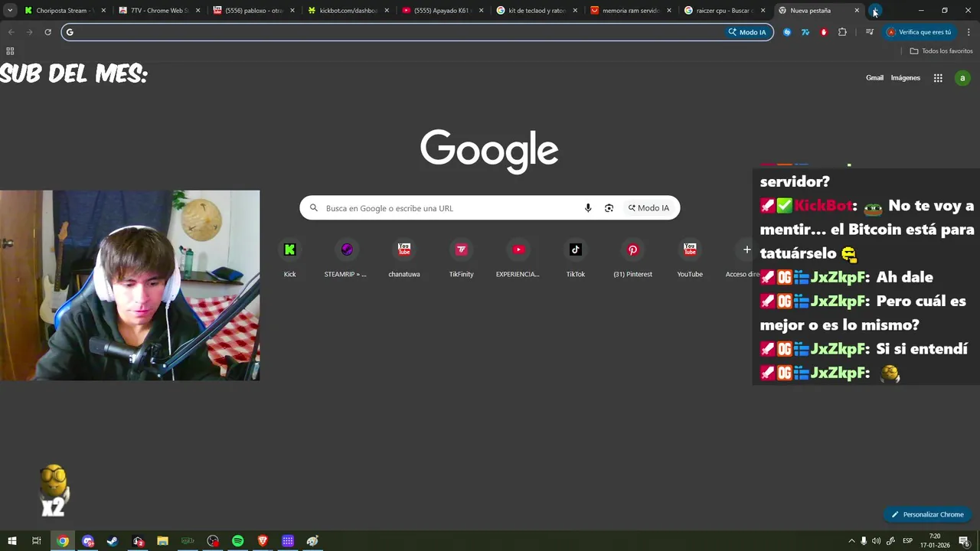Open the clock showing 7:20
980x551 pixels.
[934, 541]
